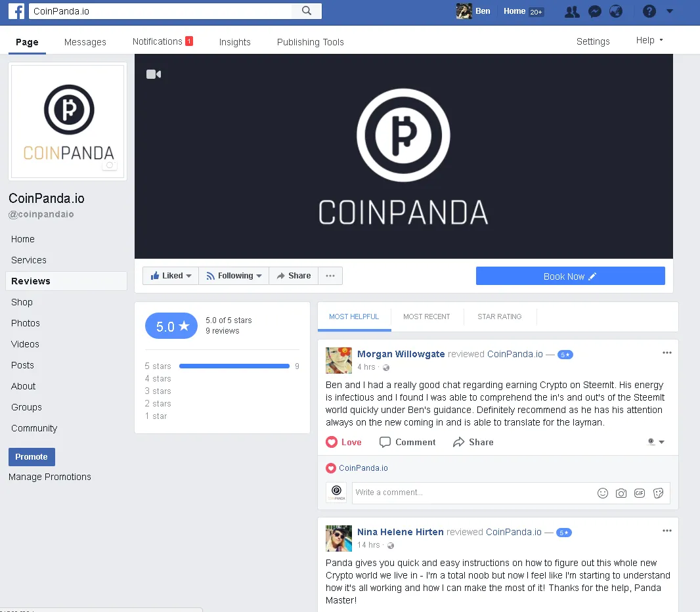This screenshot has width=700, height=612.
Task: Open the Publishing Tools tab
Action: [x=310, y=42]
